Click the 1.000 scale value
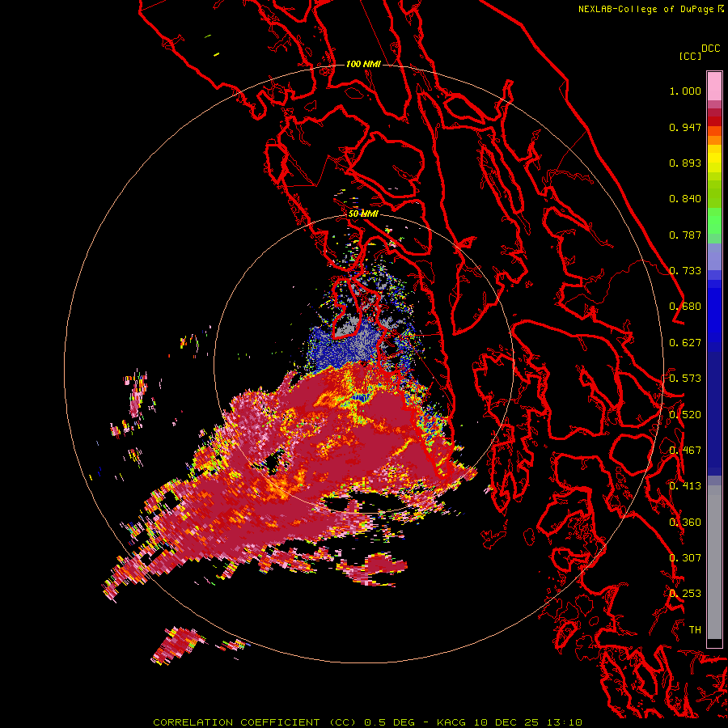 685,91
